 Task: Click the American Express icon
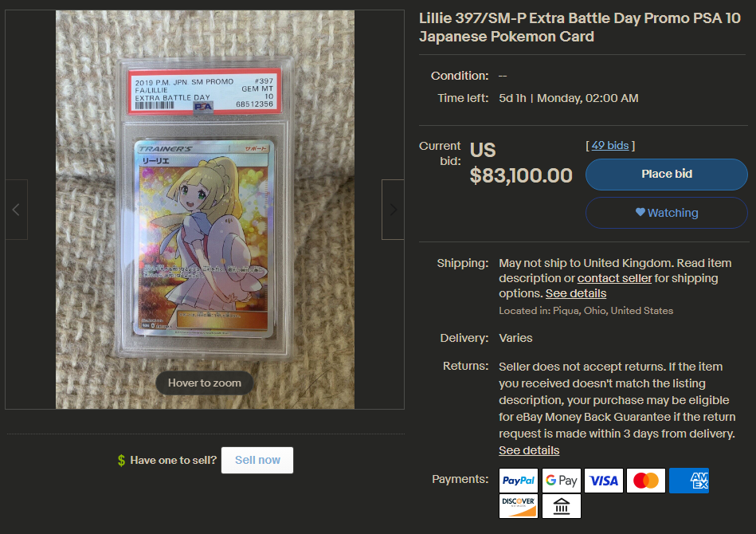pyautogui.click(x=689, y=481)
